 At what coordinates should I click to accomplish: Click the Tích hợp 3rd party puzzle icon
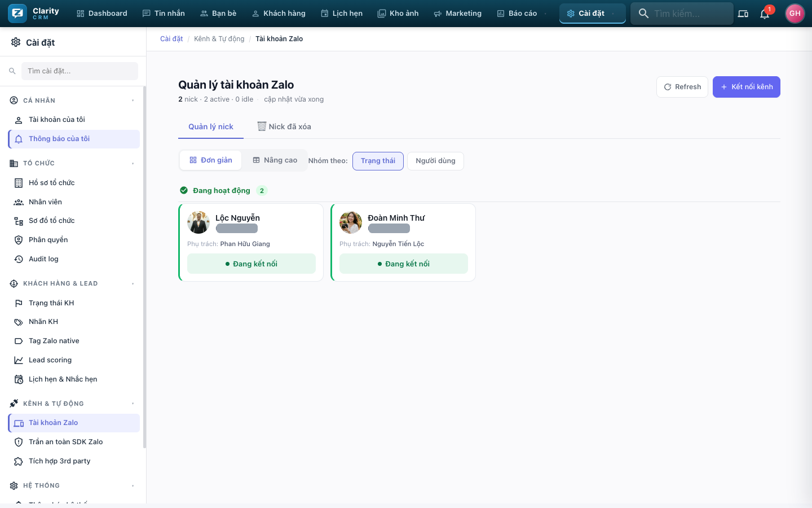19,461
